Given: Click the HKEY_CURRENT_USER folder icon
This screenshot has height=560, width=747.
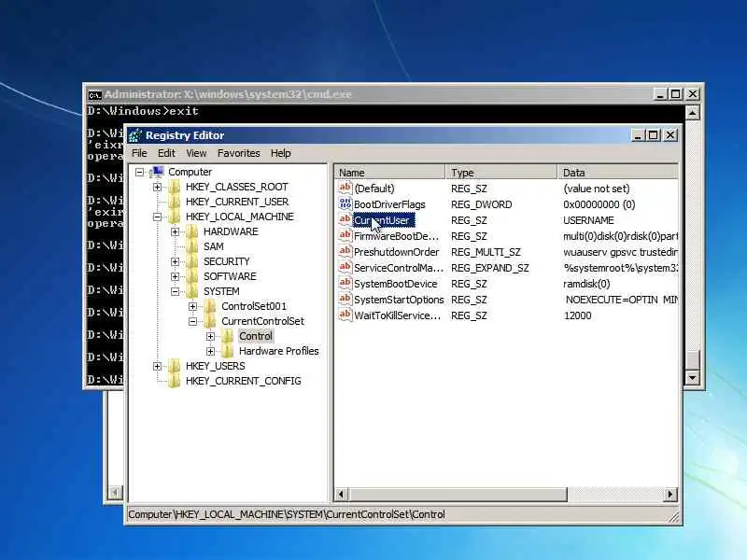Looking at the screenshot, I should click(175, 202).
